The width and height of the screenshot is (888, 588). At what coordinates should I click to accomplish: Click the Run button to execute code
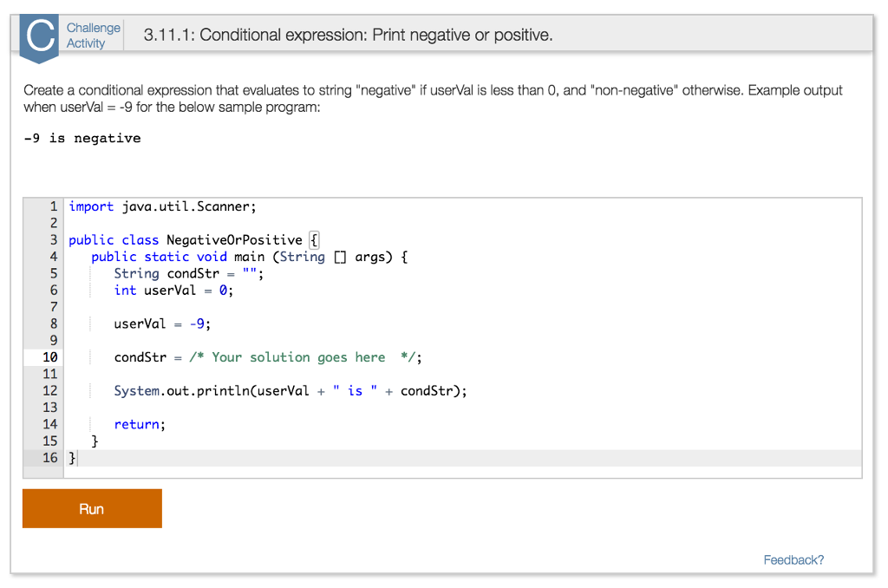click(92, 508)
